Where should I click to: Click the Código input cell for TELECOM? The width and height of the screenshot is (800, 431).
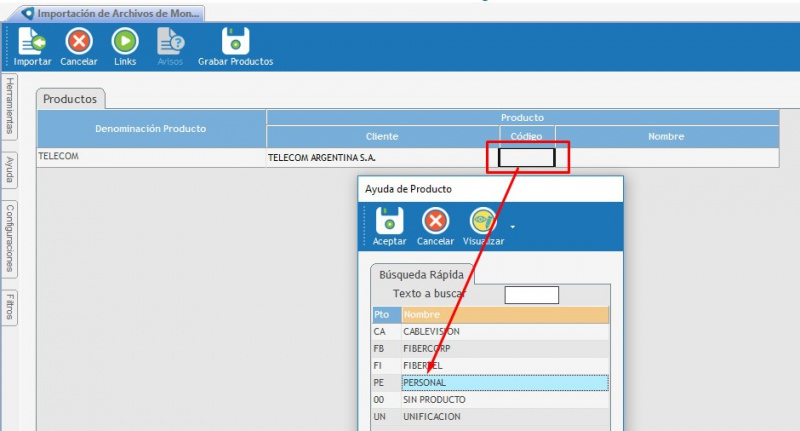point(526,157)
